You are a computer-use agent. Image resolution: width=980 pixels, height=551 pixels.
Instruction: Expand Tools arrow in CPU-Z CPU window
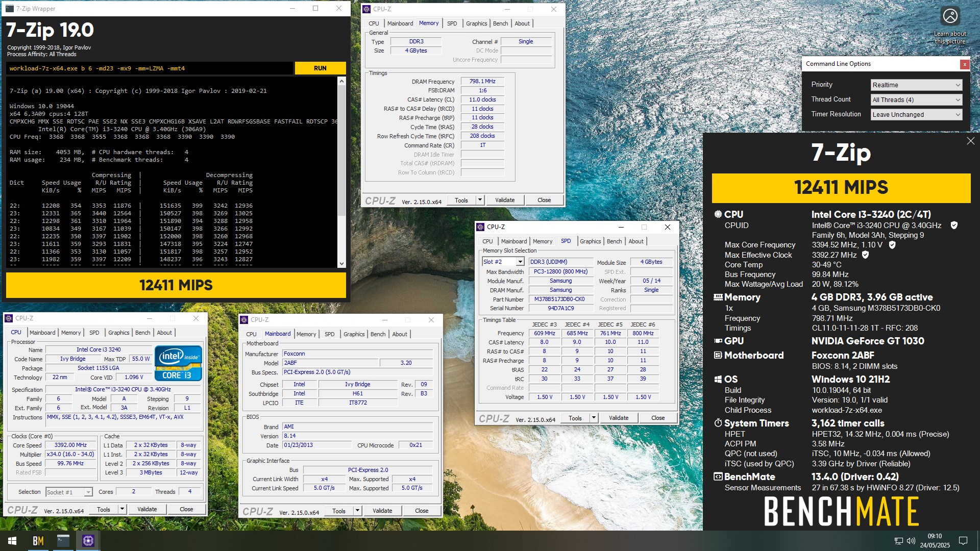[122, 509]
